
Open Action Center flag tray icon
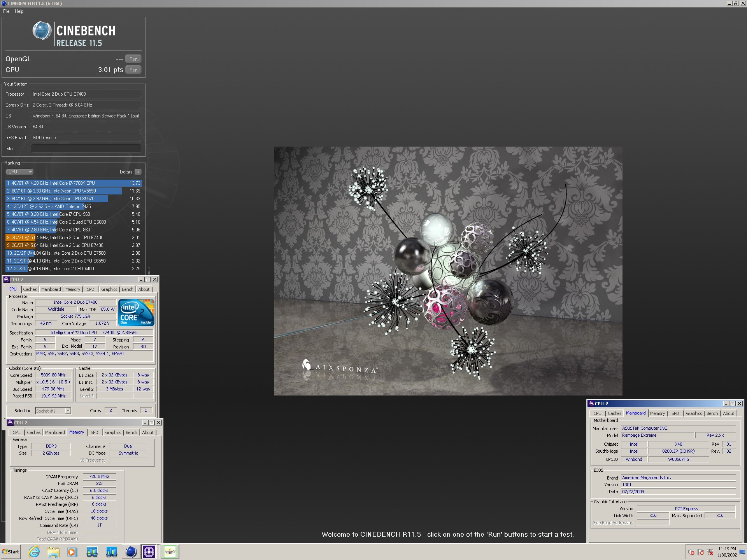tap(701, 552)
